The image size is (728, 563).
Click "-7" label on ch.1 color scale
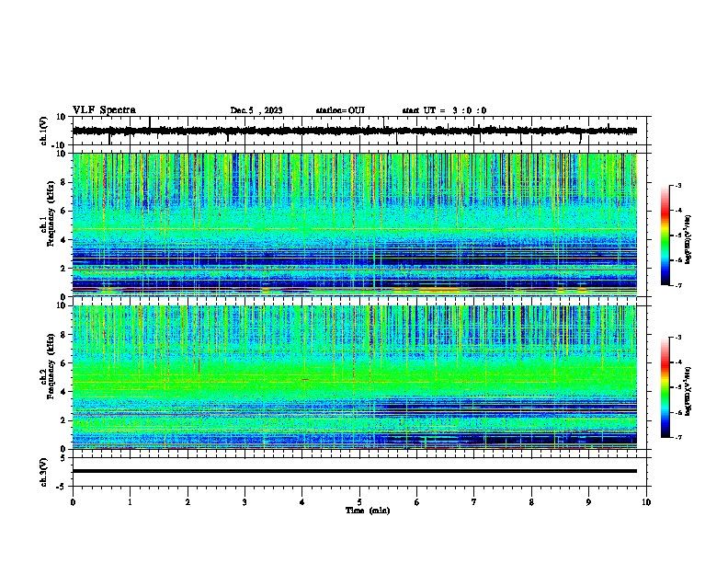[x=678, y=285]
